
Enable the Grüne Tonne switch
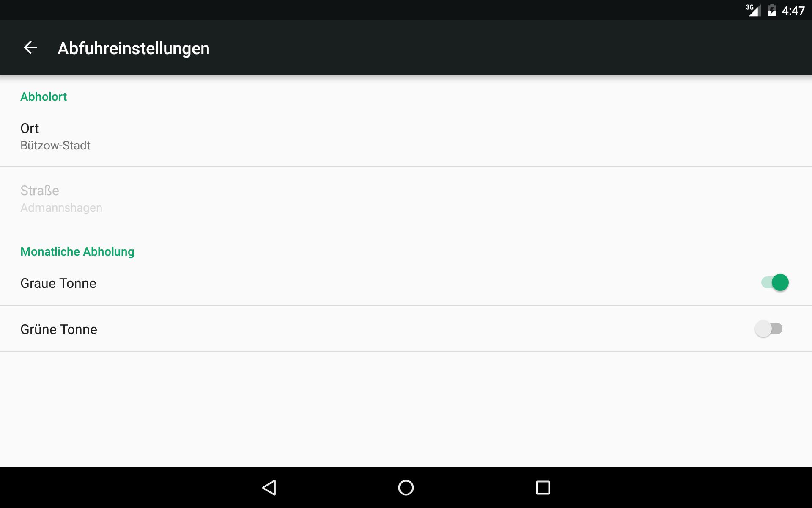(x=768, y=329)
